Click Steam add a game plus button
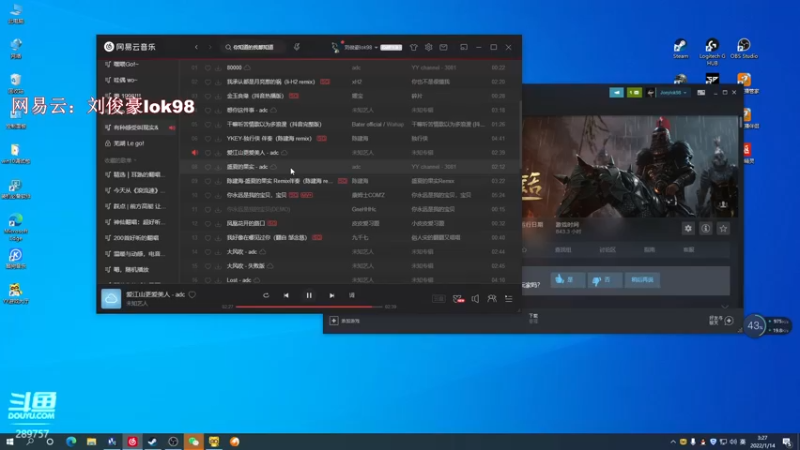The height and width of the screenshot is (450, 800). tap(334, 320)
